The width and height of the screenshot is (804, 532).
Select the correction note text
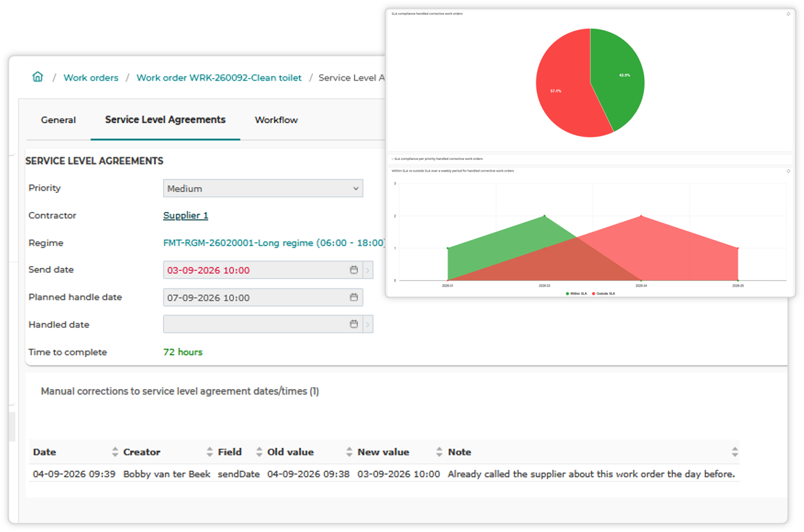click(591, 474)
